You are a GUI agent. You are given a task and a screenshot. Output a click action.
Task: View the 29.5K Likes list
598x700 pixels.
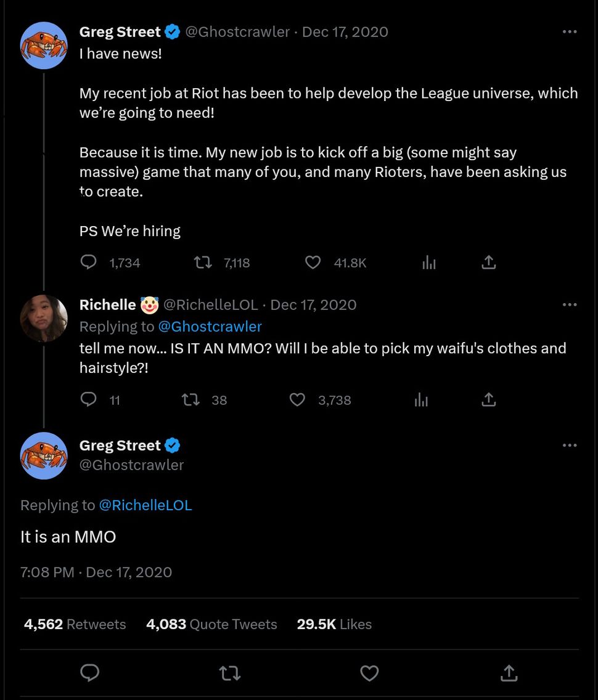tap(334, 624)
